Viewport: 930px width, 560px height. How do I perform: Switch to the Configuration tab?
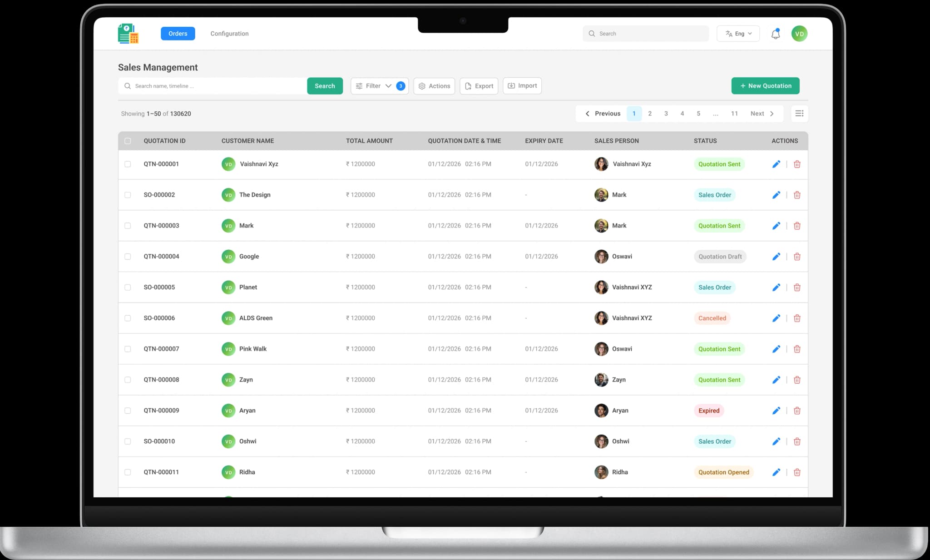pyautogui.click(x=229, y=34)
